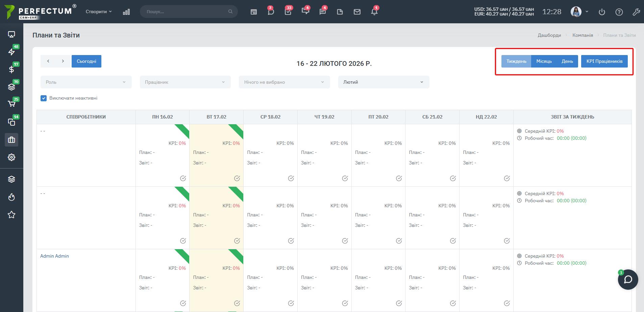
Task: Open the help question mark icon
Action: coord(619,12)
